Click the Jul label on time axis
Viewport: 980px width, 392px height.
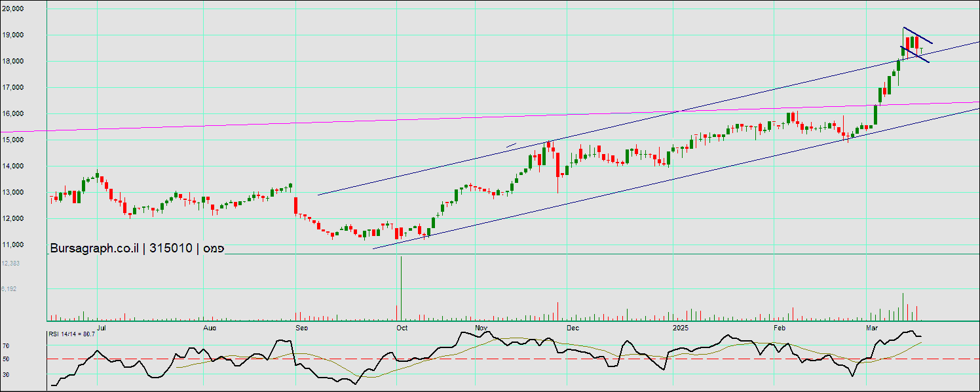(x=102, y=326)
